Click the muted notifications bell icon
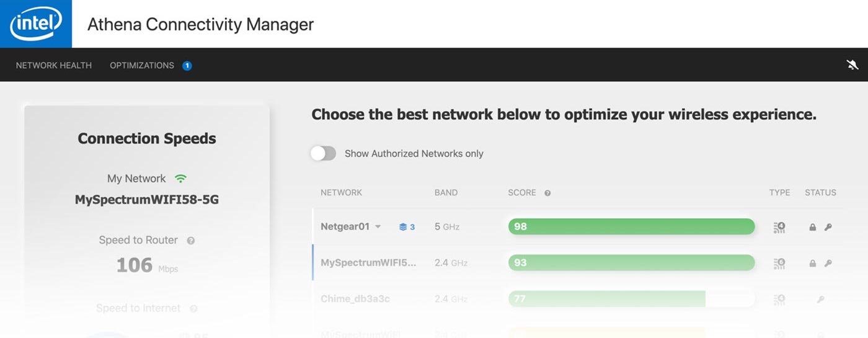Viewport: 868px width, 338px height. click(852, 65)
